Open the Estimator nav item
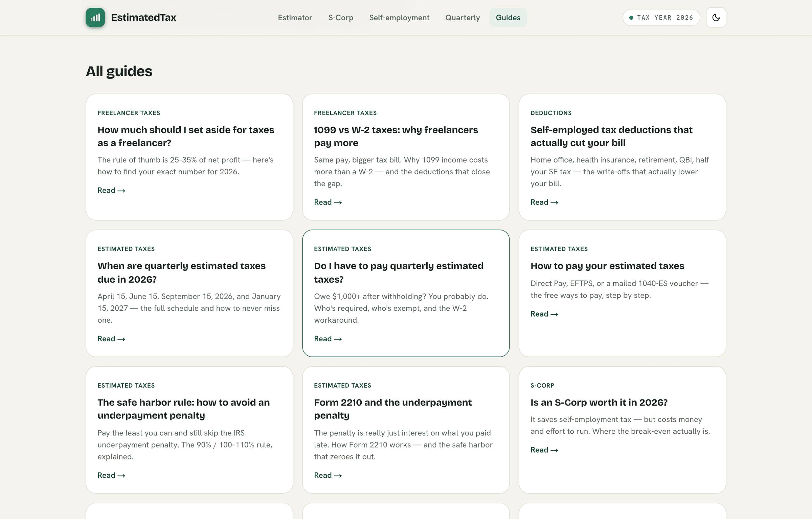The image size is (812, 519). 295,18
